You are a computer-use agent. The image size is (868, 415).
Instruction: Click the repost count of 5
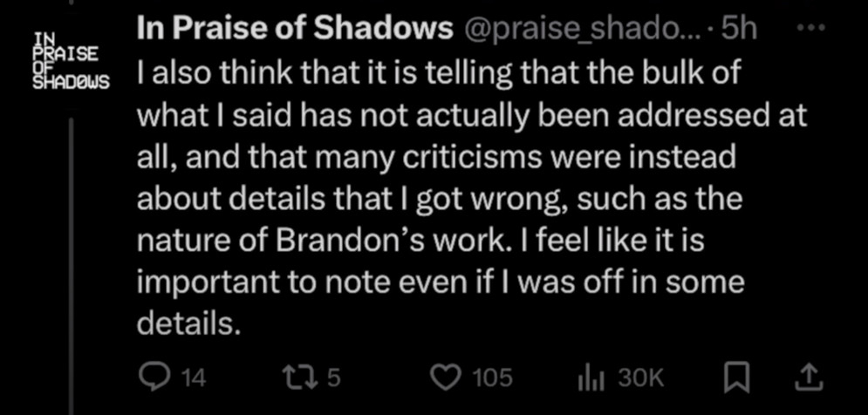click(x=332, y=378)
